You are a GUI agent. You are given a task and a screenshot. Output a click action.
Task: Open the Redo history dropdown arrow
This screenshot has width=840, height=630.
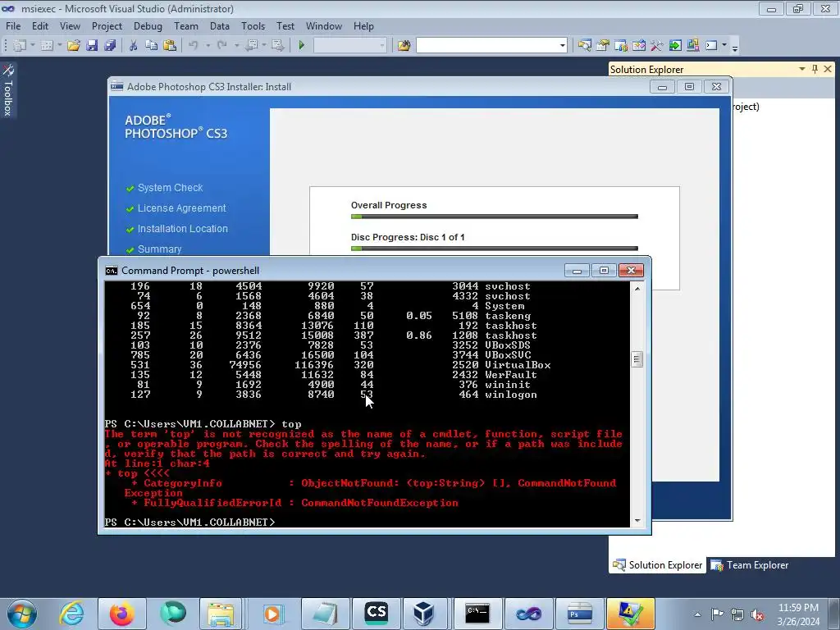pos(237,46)
